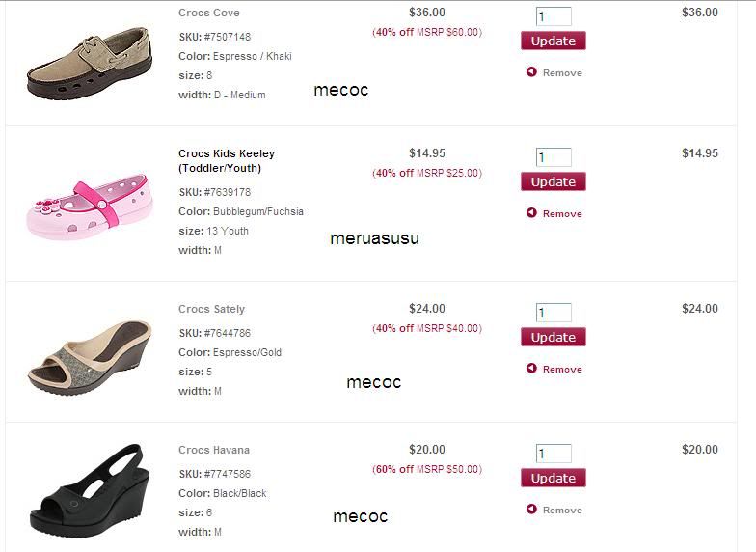
Task: Click the pink Kids Keeley shoe image
Action: tap(89, 205)
